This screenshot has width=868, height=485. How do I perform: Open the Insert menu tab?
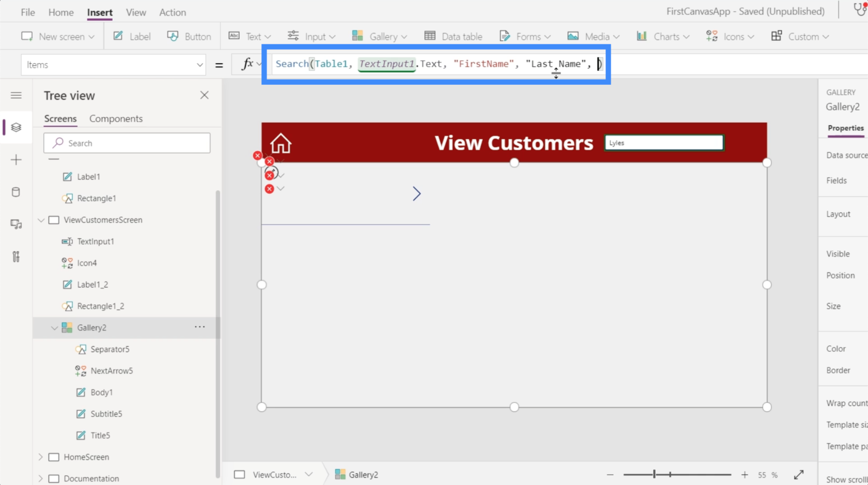coord(100,12)
